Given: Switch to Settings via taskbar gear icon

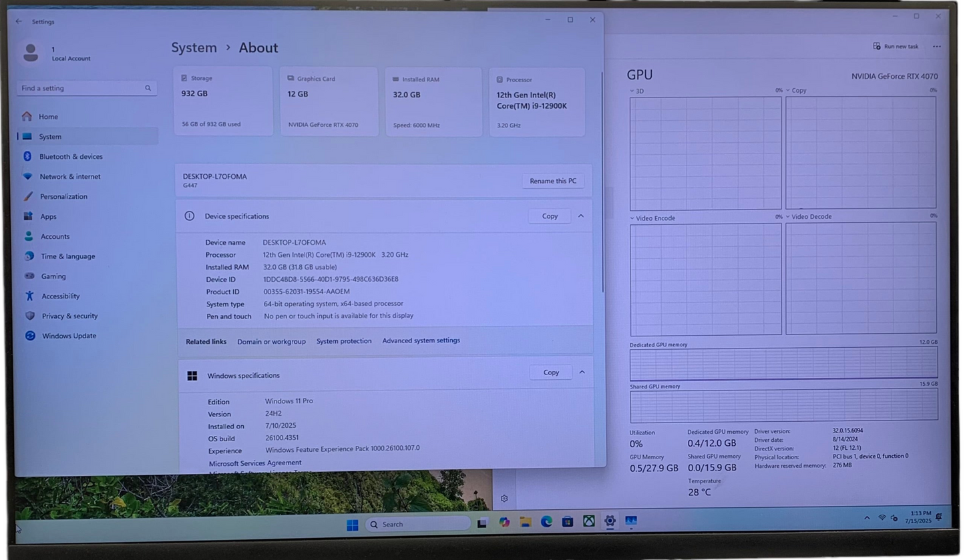Looking at the screenshot, I should tap(610, 521).
